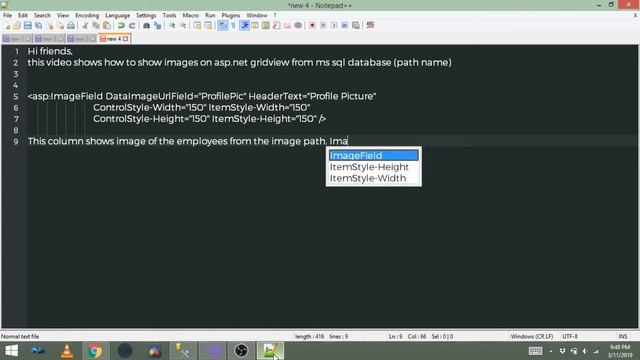This screenshot has height=360, width=640.
Task: Open the View menu
Action: coord(63,16)
